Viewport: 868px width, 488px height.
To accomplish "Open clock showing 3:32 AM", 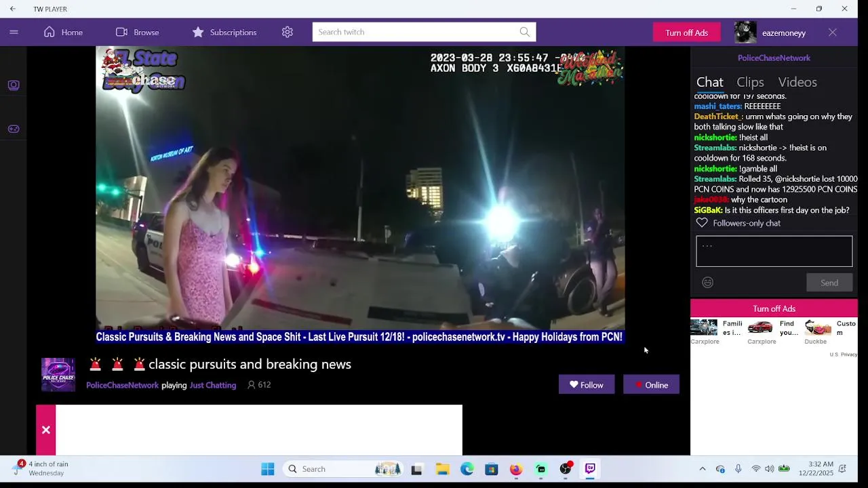I will [816, 468].
